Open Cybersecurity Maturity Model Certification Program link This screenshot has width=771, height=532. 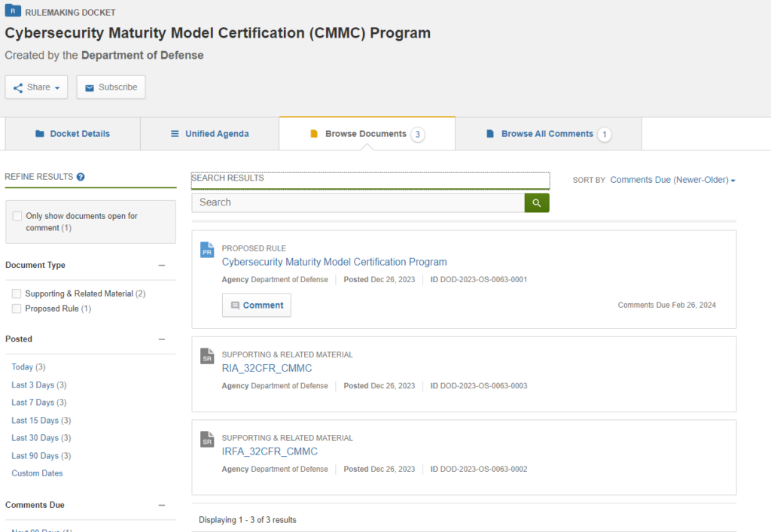pyautogui.click(x=334, y=262)
